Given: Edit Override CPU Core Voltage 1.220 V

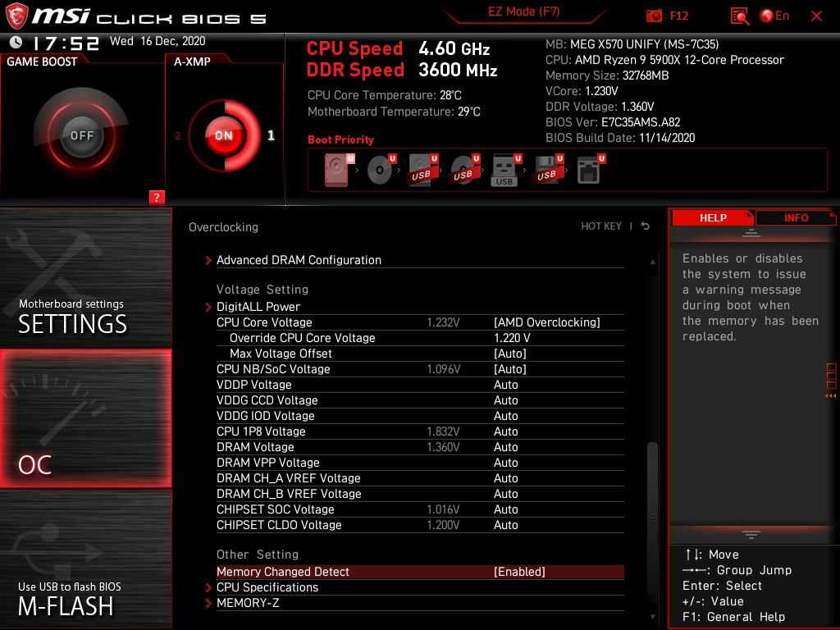Looking at the screenshot, I should tap(512, 338).
